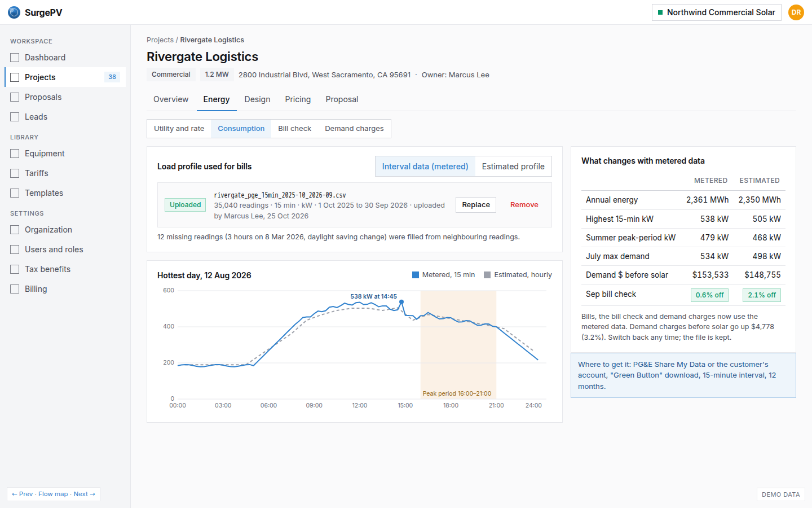Toggle Metered, 15 min legend series

click(x=444, y=275)
